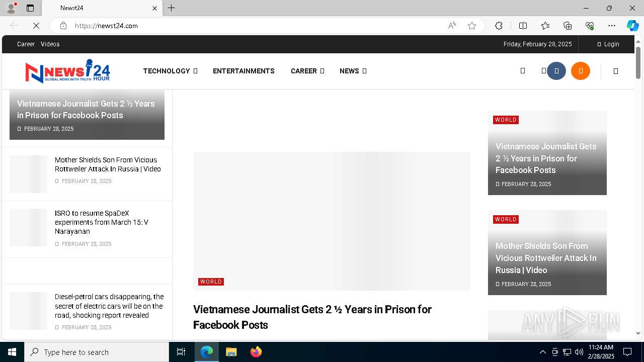This screenshot has height=362, width=644.
Task: Stop loading the page
Action: pos(36,26)
